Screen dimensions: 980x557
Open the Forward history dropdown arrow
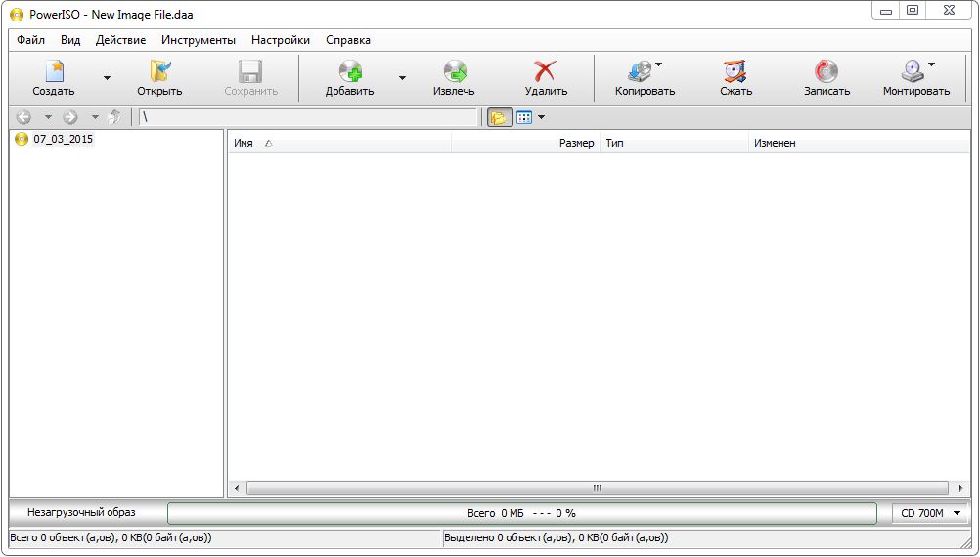tap(95, 117)
